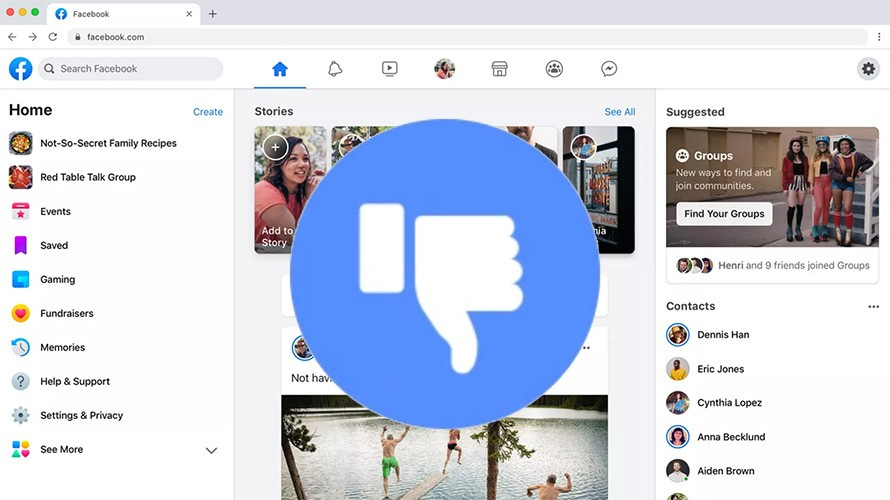Open a new browser tab with plus

[x=212, y=14]
